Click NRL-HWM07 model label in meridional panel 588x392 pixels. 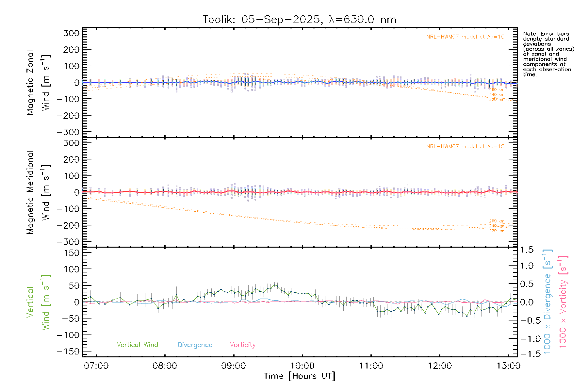(465, 146)
